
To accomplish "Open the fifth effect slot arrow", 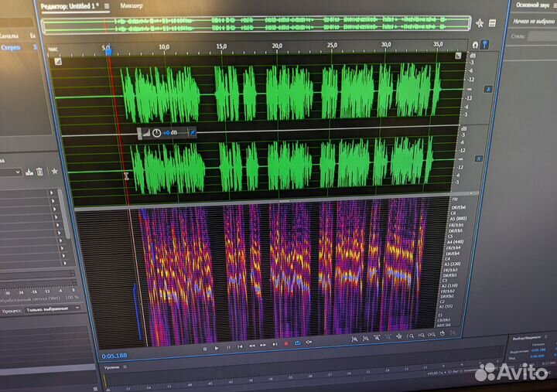I will [59, 224].
